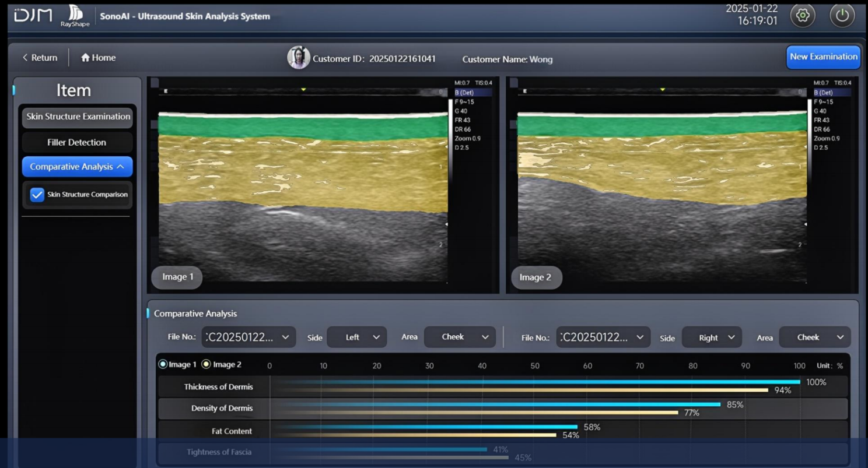Click the DJM logo

tap(33, 16)
